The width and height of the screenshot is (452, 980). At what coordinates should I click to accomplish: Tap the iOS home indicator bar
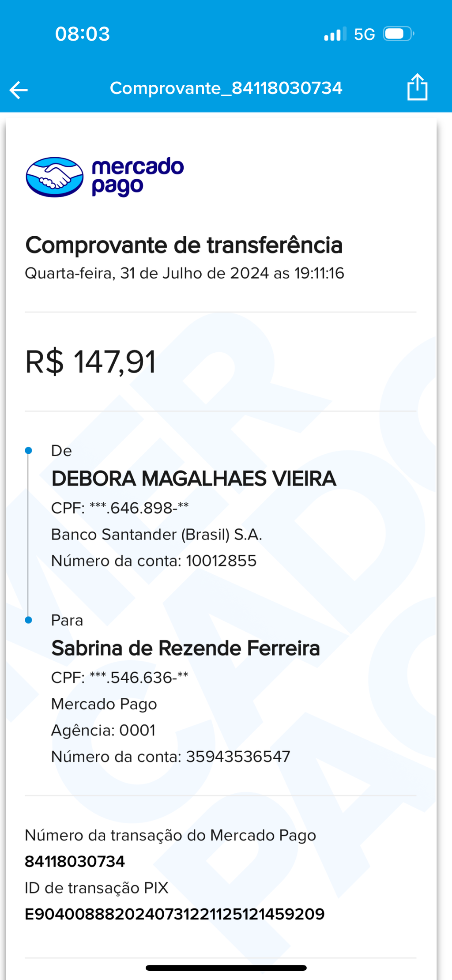click(226, 968)
